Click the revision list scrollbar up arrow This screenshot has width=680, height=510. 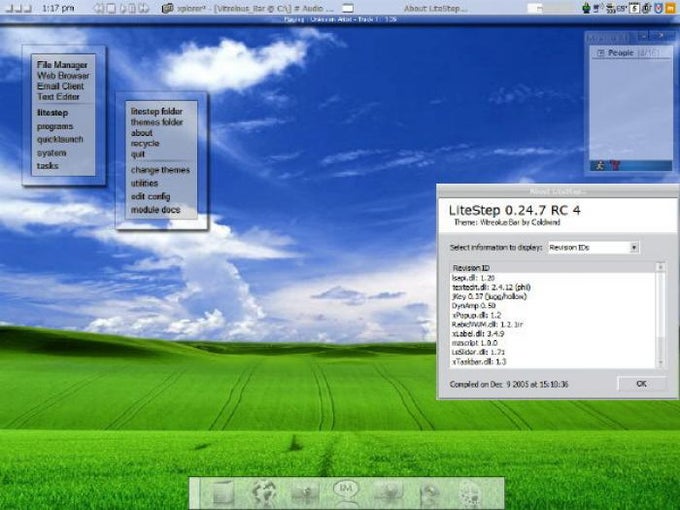(x=660, y=267)
